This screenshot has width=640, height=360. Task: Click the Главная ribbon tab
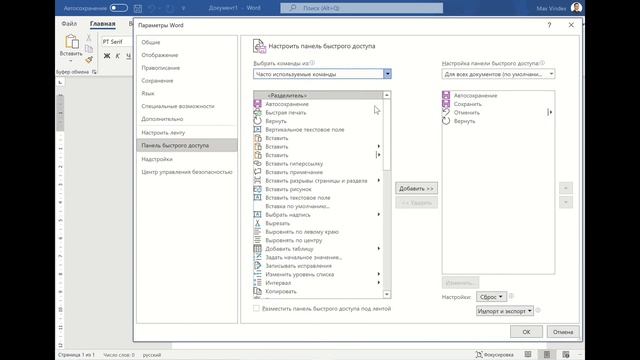pos(102,24)
